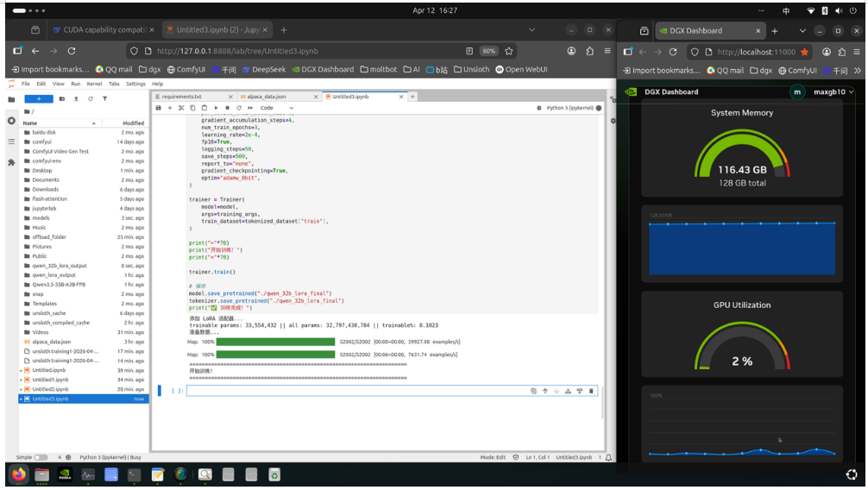
Task: List all tabs in the left Firefox window
Action: tap(531, 30)
